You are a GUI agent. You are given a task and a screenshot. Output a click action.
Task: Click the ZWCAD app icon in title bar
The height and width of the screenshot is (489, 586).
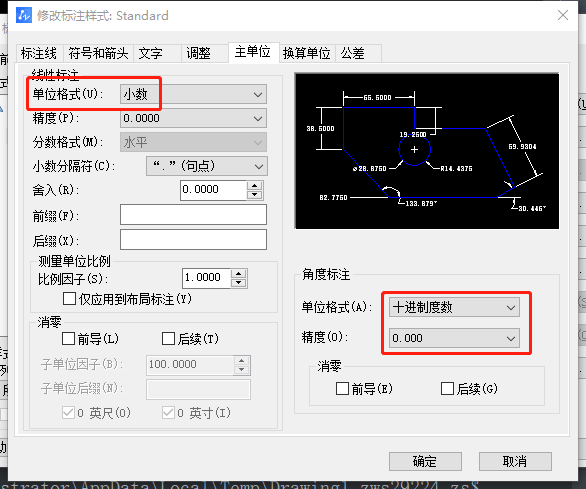[x=24, y=15]
